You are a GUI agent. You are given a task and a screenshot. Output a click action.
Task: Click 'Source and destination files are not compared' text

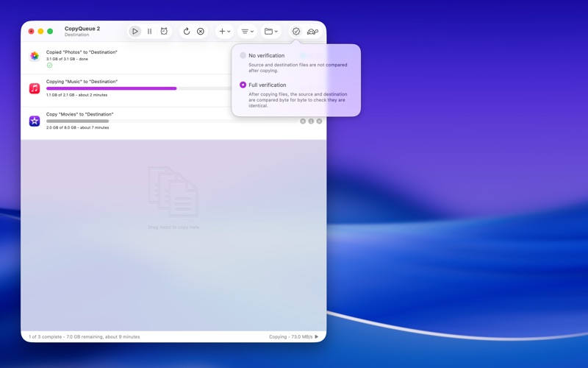[298, 68]
